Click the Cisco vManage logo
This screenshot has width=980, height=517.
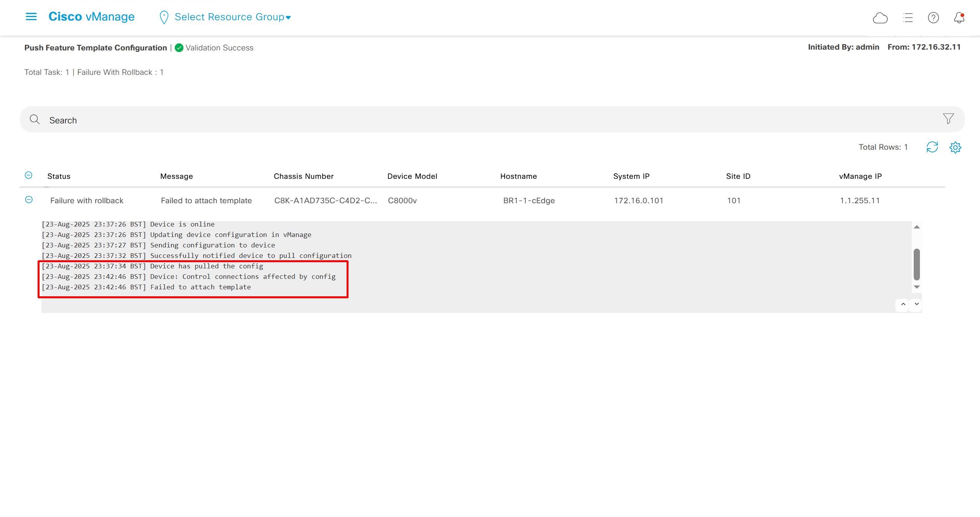pyautogui.click(x=91, y=17)
